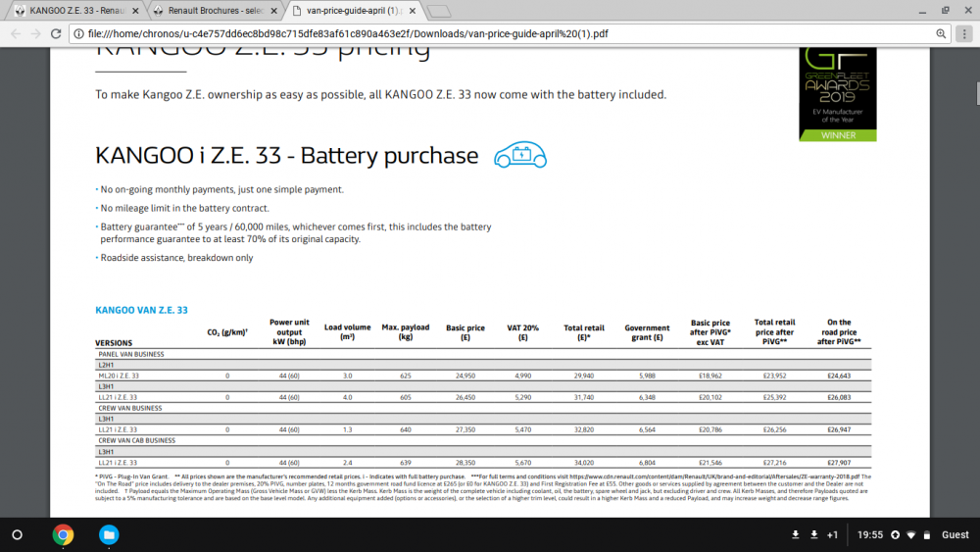Launch Chrome from the shelf
Viewport: 980px width, 552px height.
63,534
